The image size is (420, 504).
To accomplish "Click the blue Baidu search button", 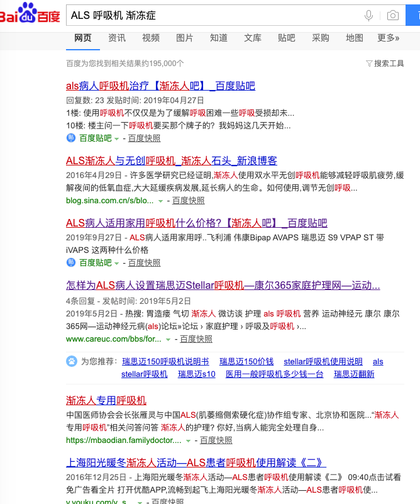I will [x=413, y=15].
